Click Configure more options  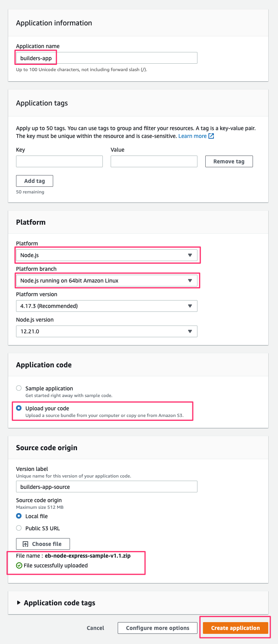point(158,628)
